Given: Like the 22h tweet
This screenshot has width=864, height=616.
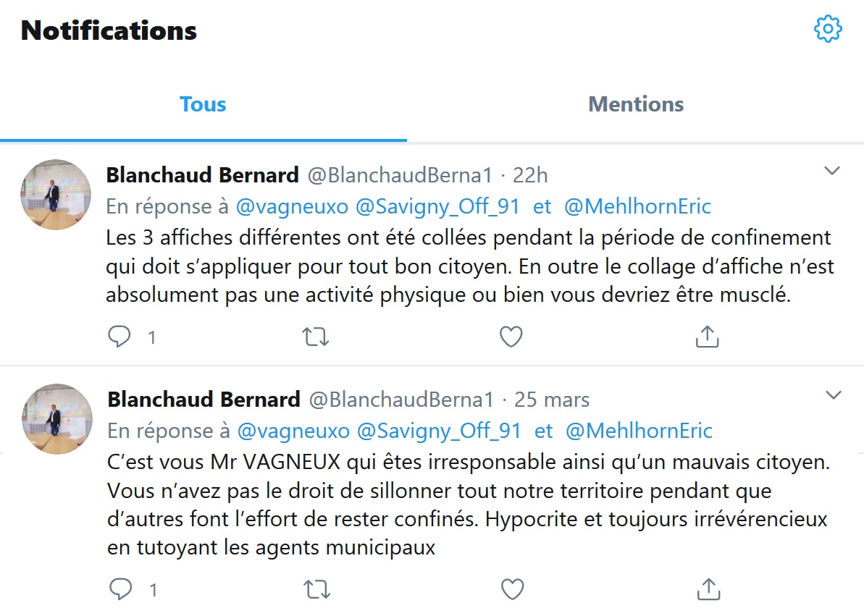Looking at the screenshot, I should pos(511,337).
